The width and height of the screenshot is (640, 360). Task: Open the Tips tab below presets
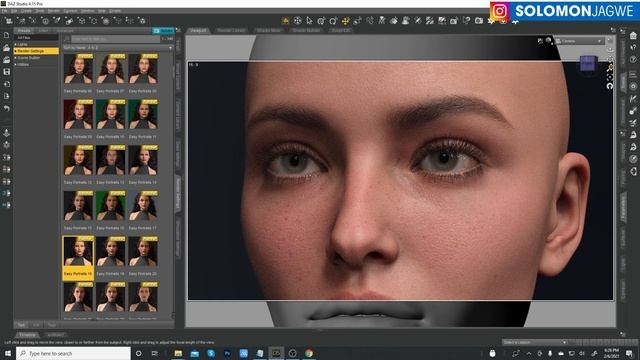coord(21,325)
